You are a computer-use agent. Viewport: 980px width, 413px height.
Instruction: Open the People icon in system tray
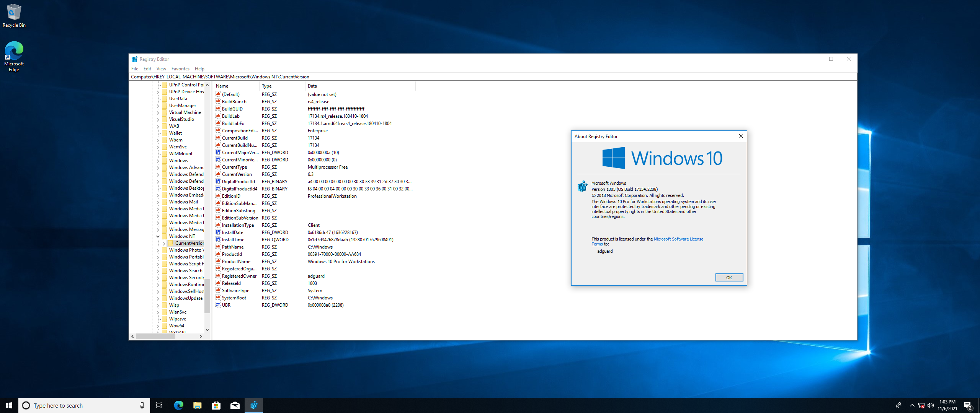click(898, 405)
